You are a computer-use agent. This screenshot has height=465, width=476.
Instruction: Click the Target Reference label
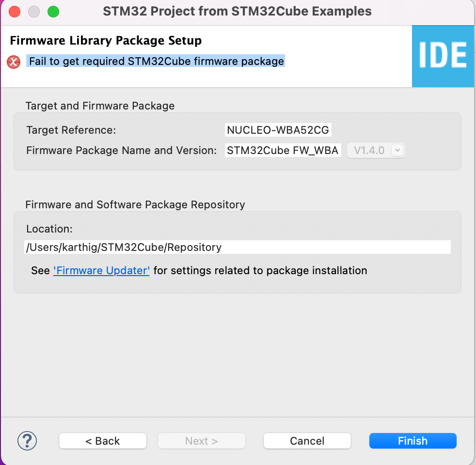(x=71, y=130)
